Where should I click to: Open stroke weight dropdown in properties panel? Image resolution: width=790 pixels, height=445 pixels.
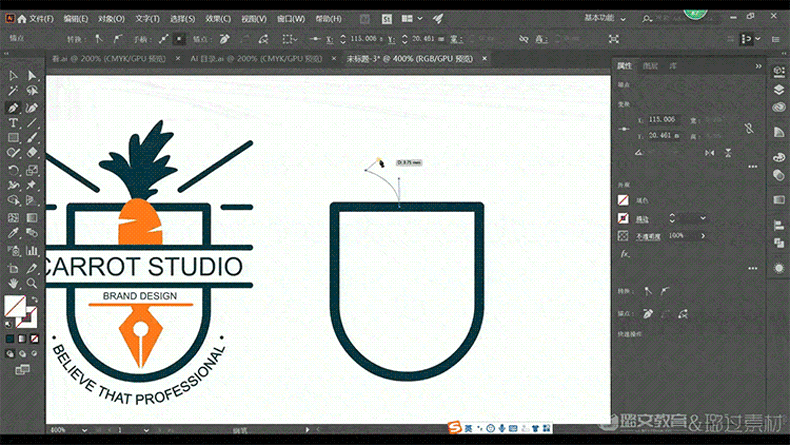click(x=703, y=218)
